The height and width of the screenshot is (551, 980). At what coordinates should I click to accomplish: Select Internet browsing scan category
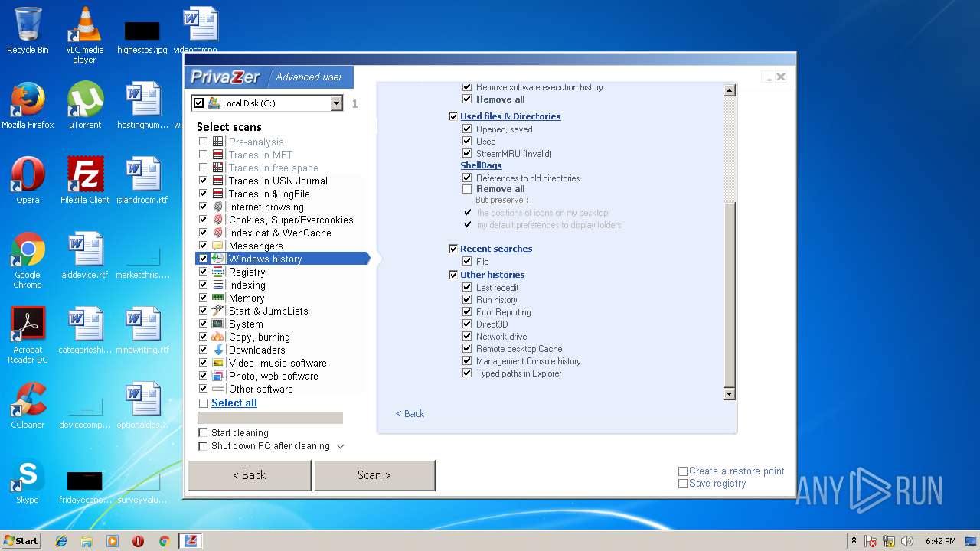[x=266, y=207]
